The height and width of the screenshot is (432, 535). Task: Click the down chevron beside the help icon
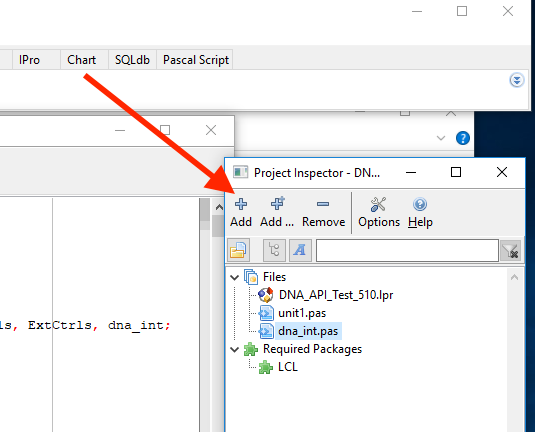tap(441, 138)
